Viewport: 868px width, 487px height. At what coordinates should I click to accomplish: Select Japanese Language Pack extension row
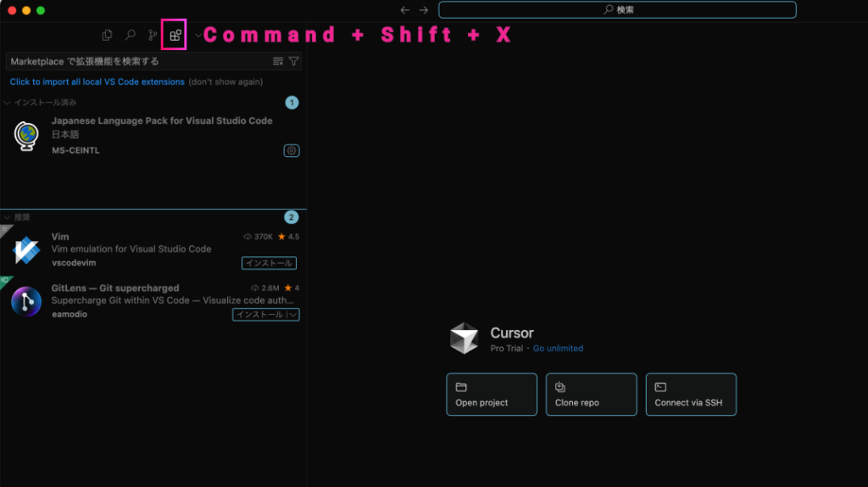153,136
